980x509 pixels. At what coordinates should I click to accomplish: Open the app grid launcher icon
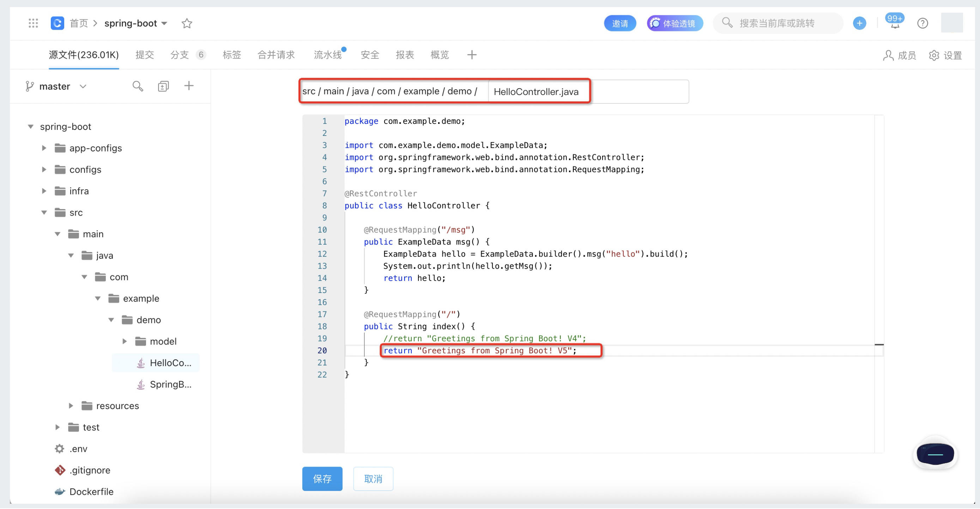[x=33, y=23]
